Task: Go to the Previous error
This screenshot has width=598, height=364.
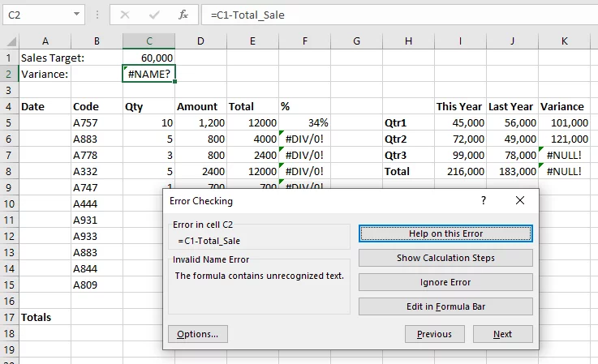Action: click(434, 334)
